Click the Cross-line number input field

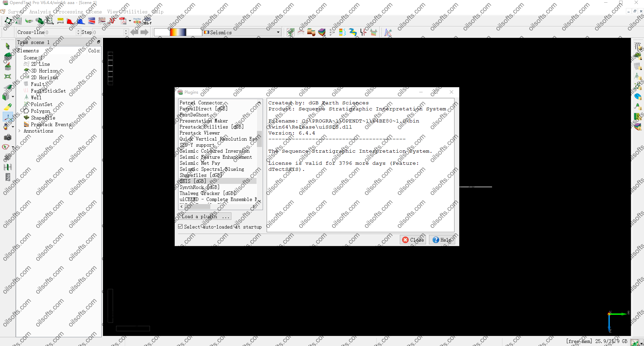(60, 32)
